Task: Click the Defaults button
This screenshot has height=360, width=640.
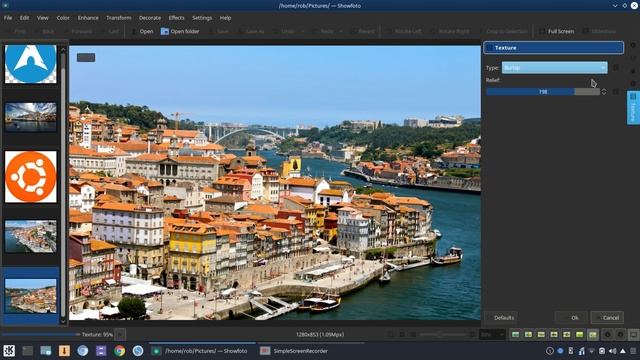Action: pyautogui.click(x=501, y=318)
